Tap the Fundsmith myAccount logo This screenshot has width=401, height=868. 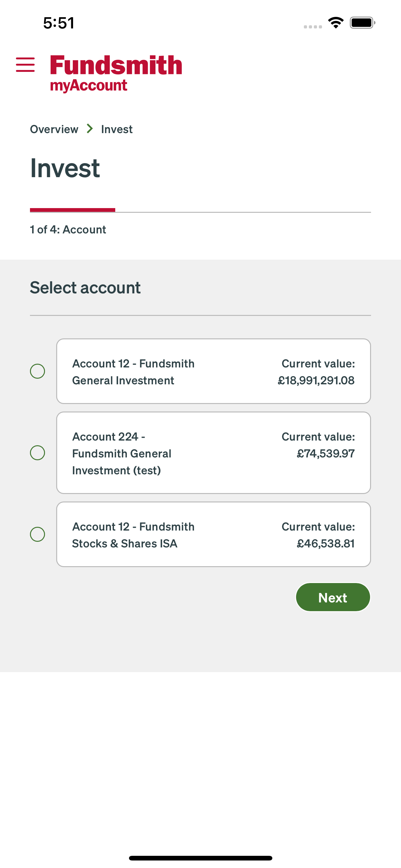tap(116, 73)
